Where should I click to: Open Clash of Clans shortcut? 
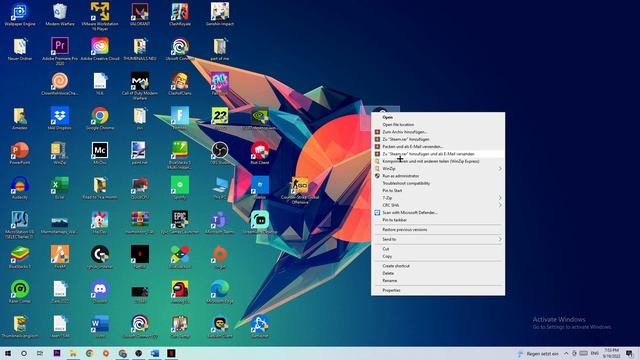[180, 84]
